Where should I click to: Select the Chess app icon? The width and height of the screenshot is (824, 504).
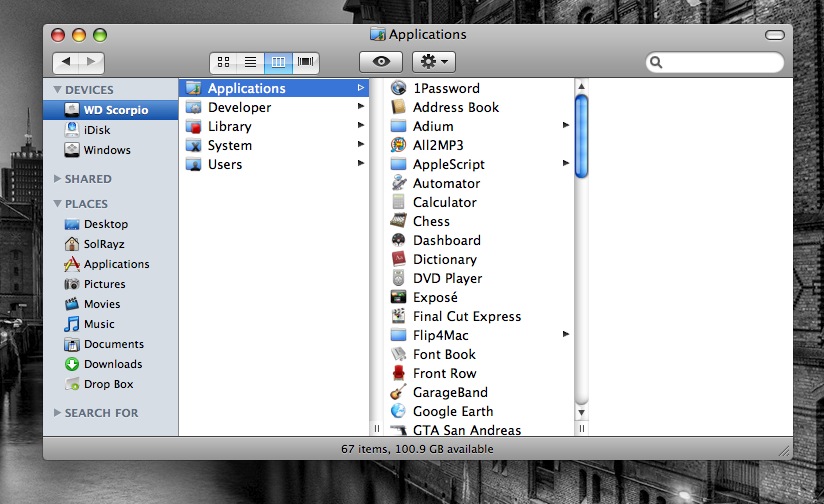[398, 221]
